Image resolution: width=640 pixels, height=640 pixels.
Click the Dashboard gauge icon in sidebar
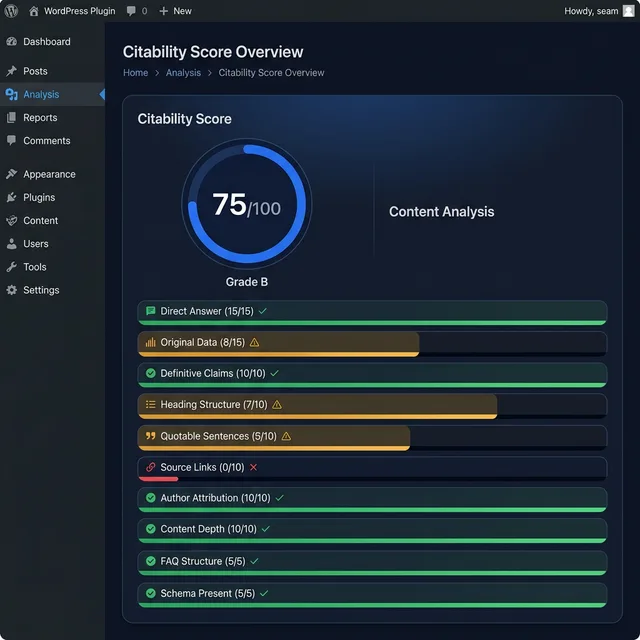coord(12,42)
